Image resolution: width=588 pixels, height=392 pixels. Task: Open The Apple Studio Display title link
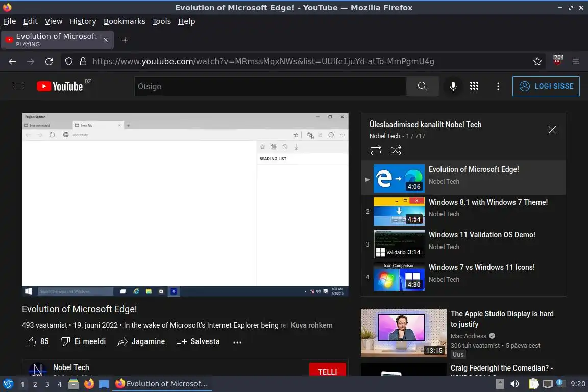502,319
